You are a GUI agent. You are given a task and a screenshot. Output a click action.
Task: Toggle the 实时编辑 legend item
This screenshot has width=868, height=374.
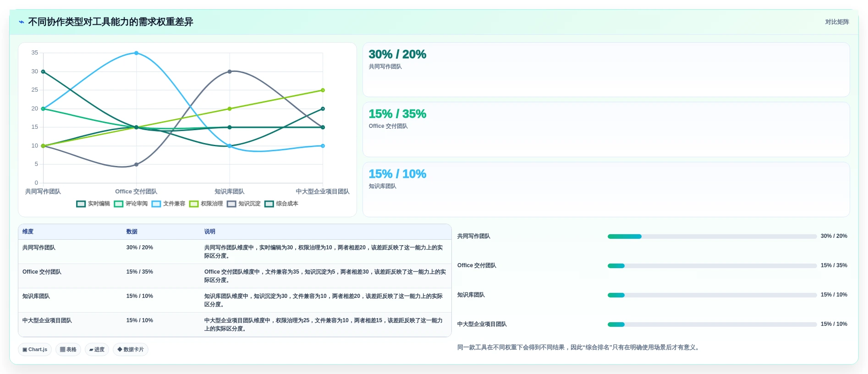(93, 204)
